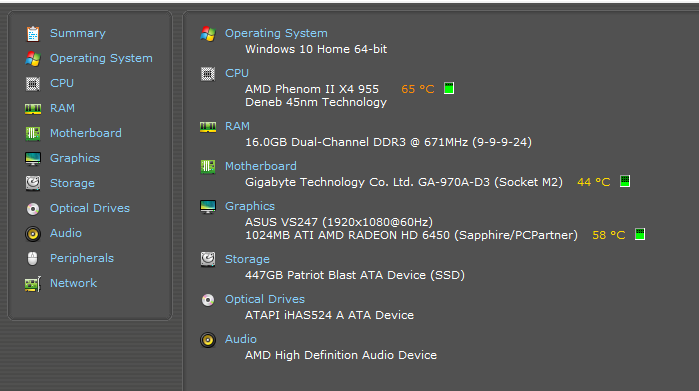Click the Peripherals mouse icon in sidebar
699x391 pixels.
33,258
